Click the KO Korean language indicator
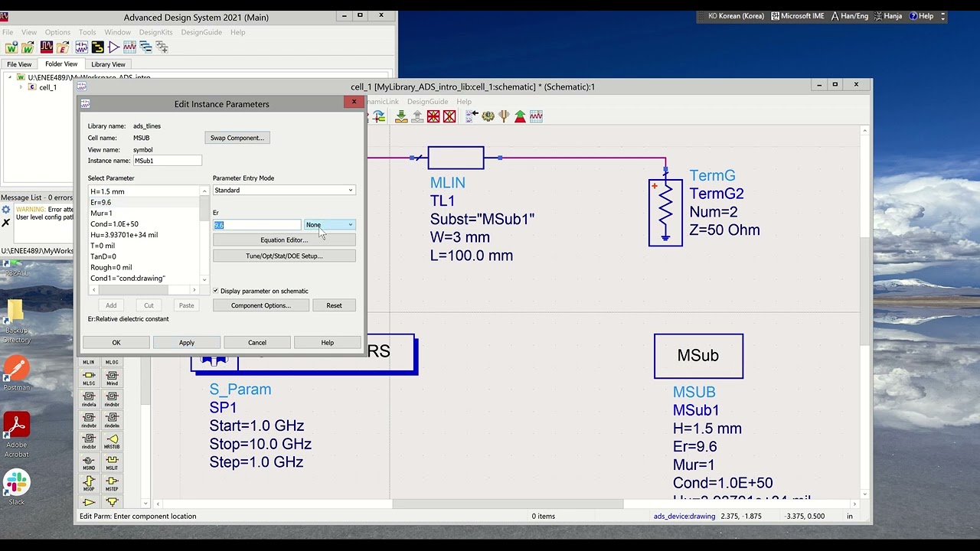The height and width of the screenshot is (551, 980). click(736, 16)
